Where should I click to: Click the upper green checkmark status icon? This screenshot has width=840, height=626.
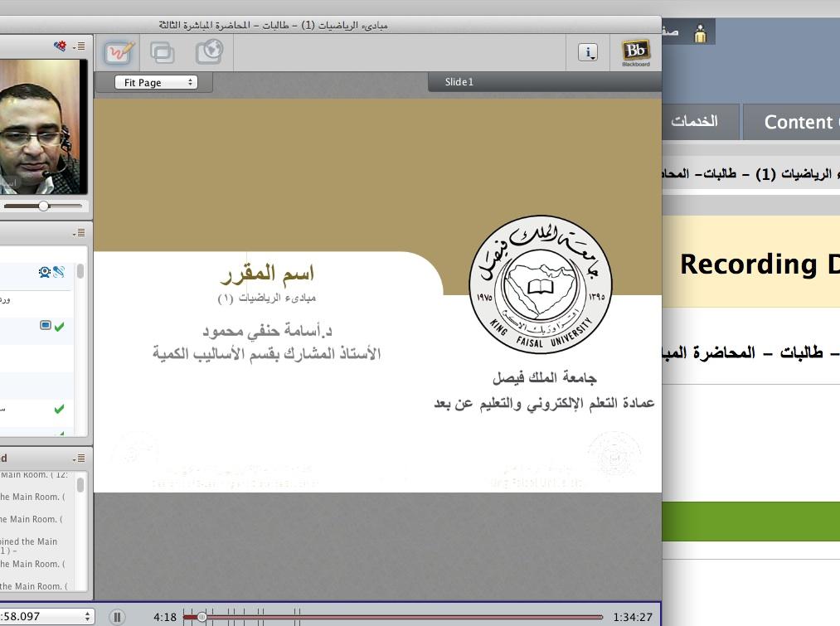pyautogui.click(x=59, y=326)
